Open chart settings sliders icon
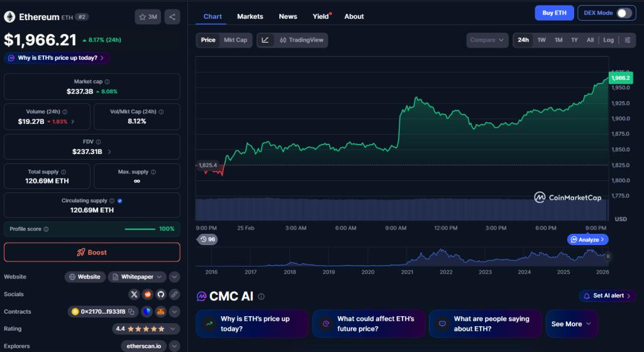The image size is (644, 352). click(627, 40)
